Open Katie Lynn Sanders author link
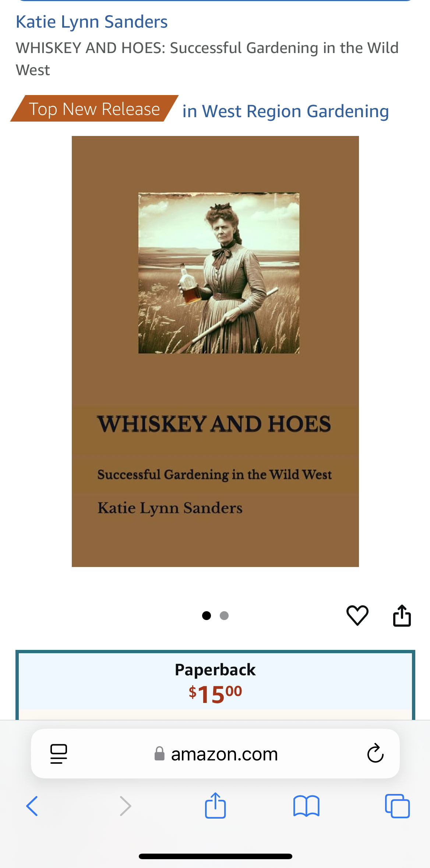Viewport: 430px width, 868px height. coord(92,22)
